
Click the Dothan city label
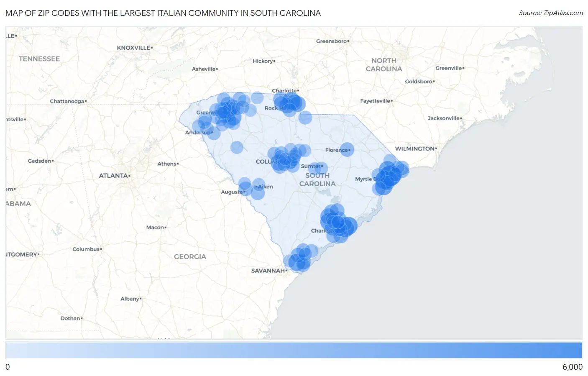coord(70,318)
